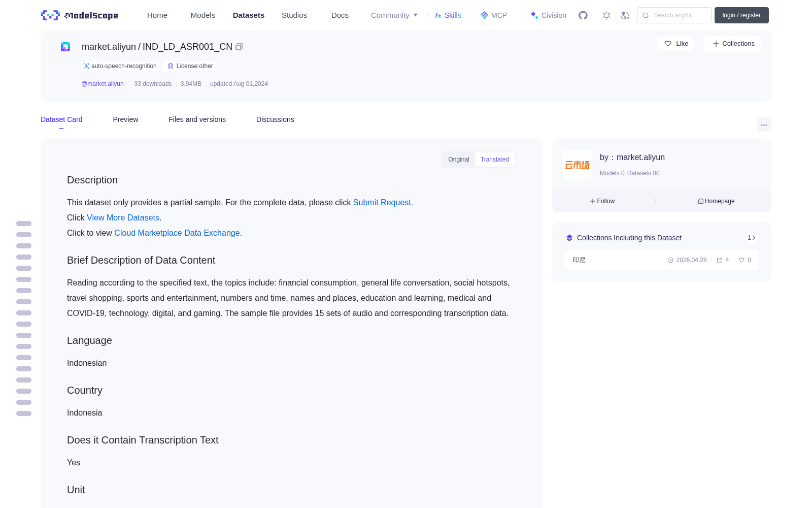Open the View More Datasets link
The image size is (812, 508).
123,217
